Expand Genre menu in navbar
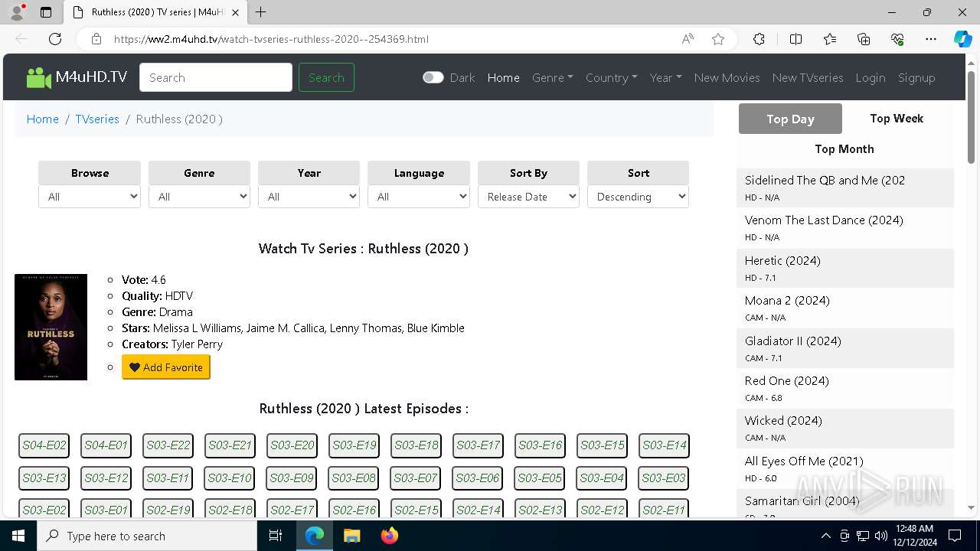This screenshot has width=980, height=551. (x=553, y=77)
